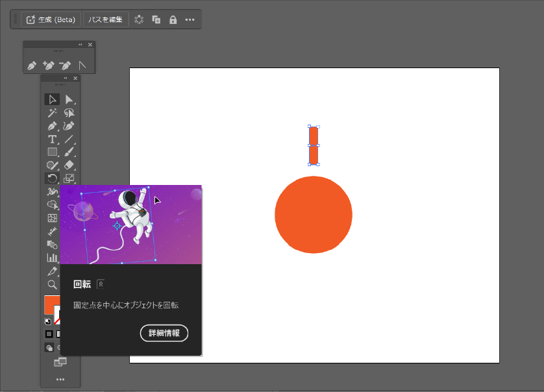Screen dimensions: 544x392
Task: Select the Pen tool in the main toolbar
Action: click(53, 126)
